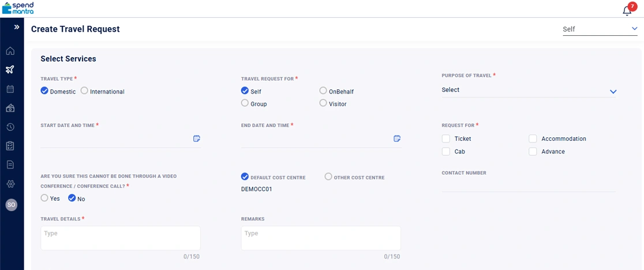The image size is (644, 270).
Task: Check the Accommodation checkbox
Action: tap(533, 138)
